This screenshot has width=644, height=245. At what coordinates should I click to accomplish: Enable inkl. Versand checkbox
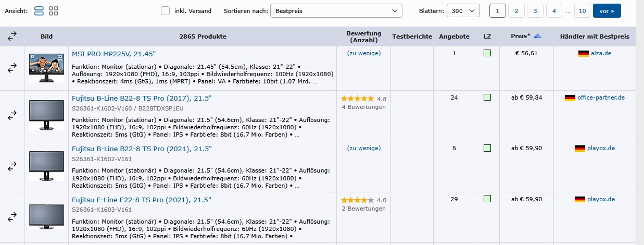[166, 10]
